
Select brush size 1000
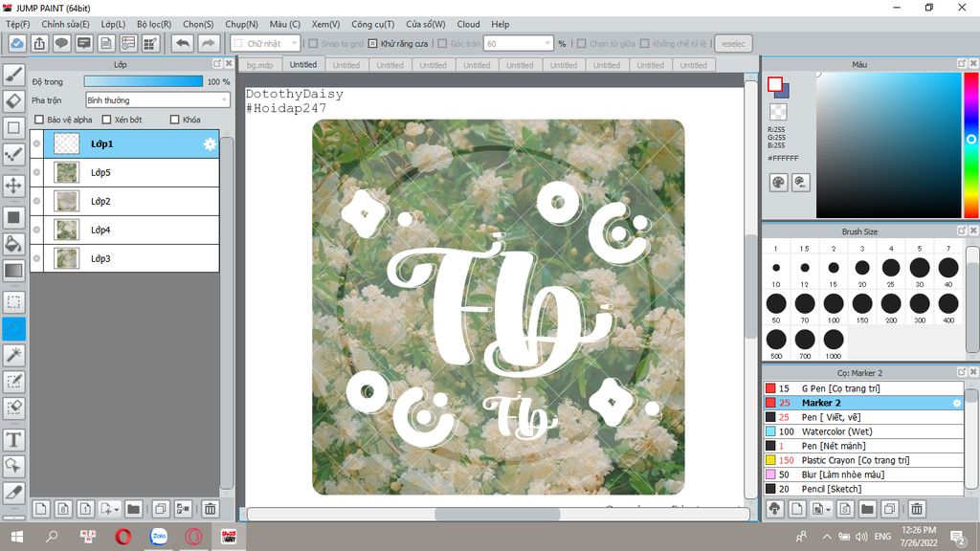click(834, 343)
